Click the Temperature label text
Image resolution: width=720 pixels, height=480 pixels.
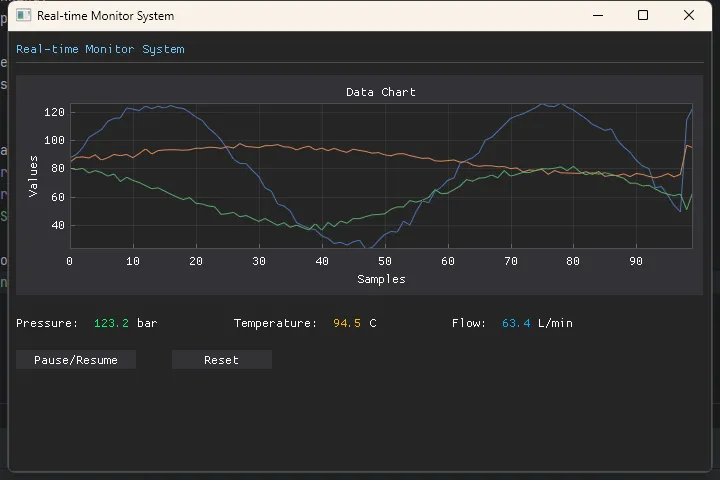[x=275, y=323]
